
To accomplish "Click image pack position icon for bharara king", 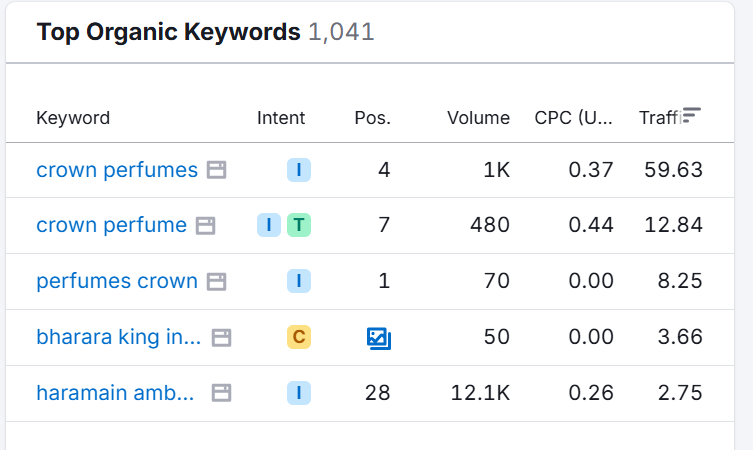I will tap(378, 338).
